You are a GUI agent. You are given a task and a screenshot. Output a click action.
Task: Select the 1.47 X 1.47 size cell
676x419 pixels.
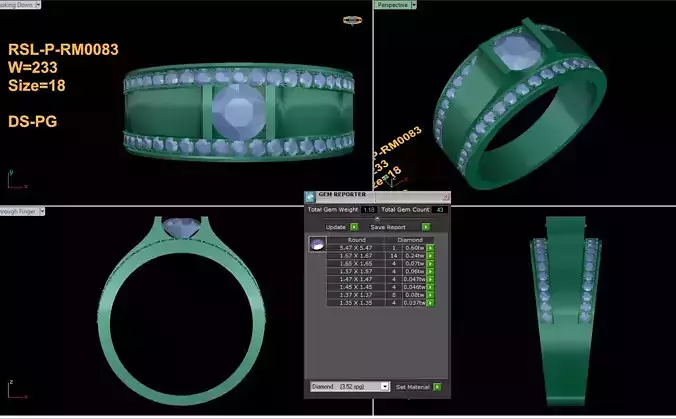(356, 279)
